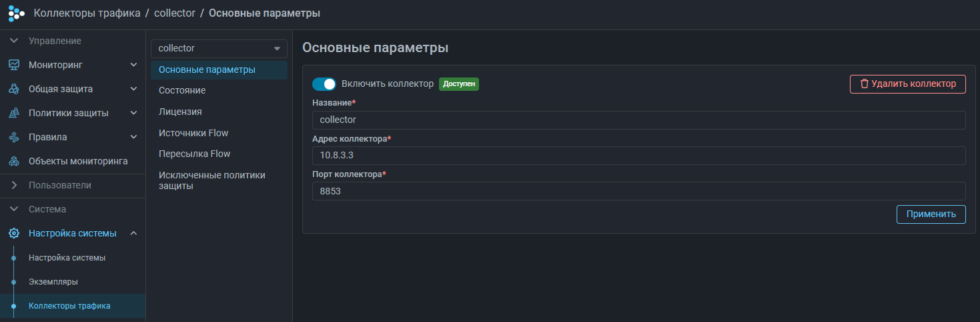Click the app logo icon in header
980x322 pixels.
click(16, 13)
